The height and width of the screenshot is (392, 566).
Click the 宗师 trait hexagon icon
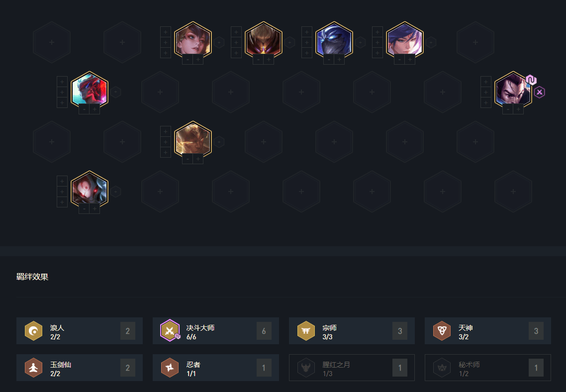click(306, 331)
